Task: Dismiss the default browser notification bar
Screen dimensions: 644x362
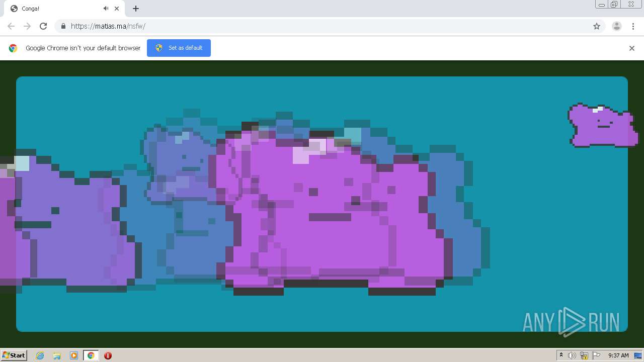Action: click(632, 48)
